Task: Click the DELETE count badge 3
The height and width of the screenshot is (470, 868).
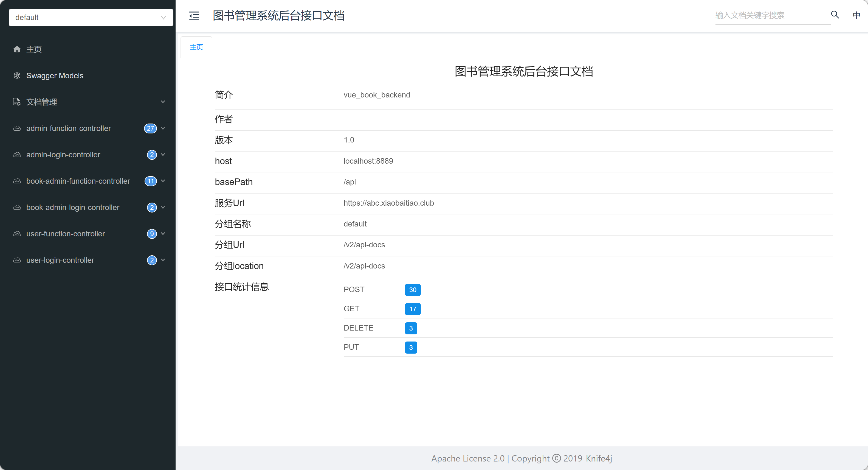Action: pyautogui.click(x=411, y=328)
